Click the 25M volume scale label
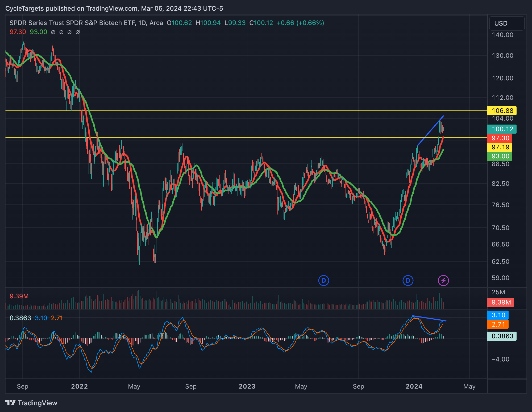 click(498, 292)
